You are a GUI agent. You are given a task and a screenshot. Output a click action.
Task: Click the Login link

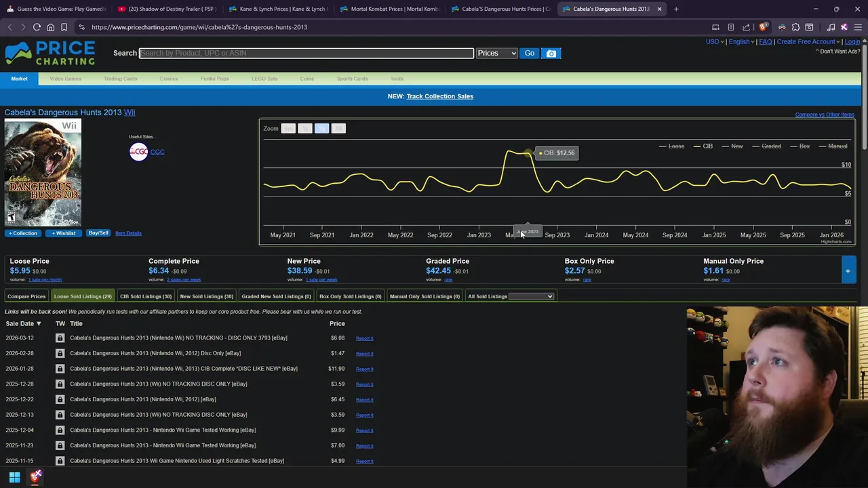click(852, 41)
